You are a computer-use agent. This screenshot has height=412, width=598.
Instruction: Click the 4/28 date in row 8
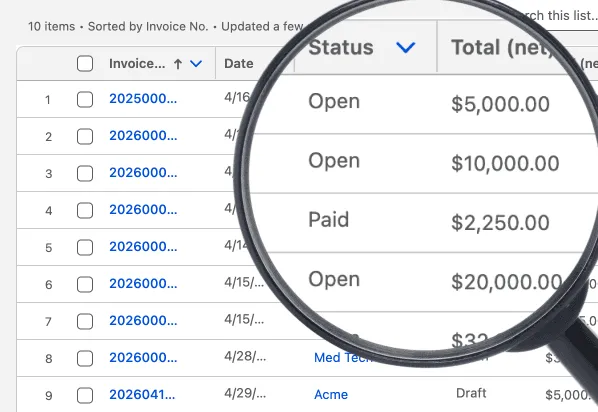coord(245,356)
